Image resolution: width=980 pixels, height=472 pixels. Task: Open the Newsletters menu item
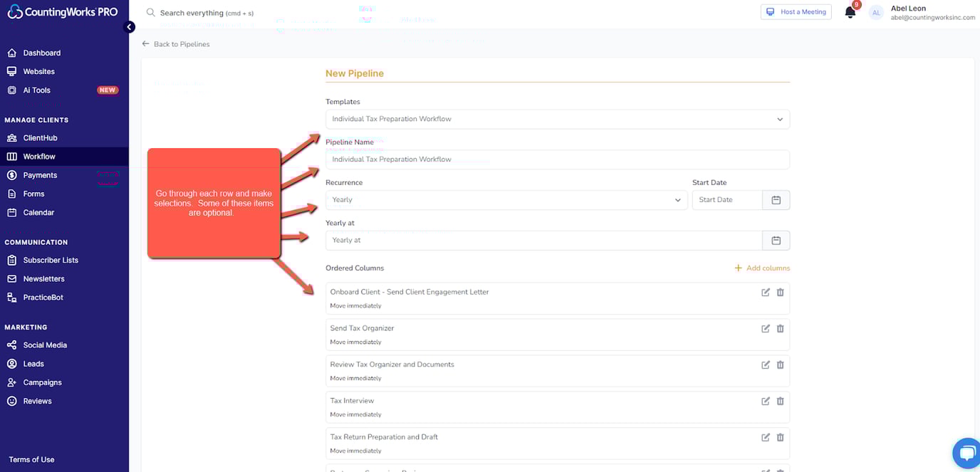point(44,278)
